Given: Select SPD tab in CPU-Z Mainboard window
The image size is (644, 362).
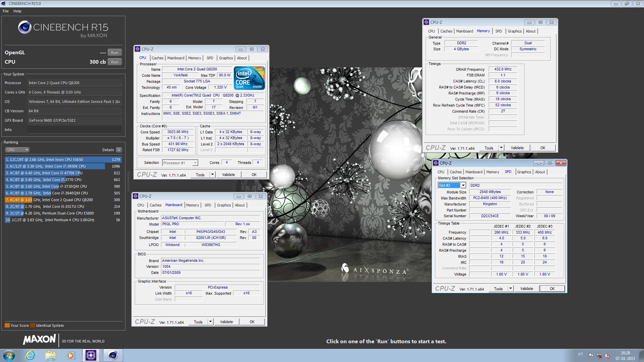Looking at the screenshot, I should [x=208, y=205].
